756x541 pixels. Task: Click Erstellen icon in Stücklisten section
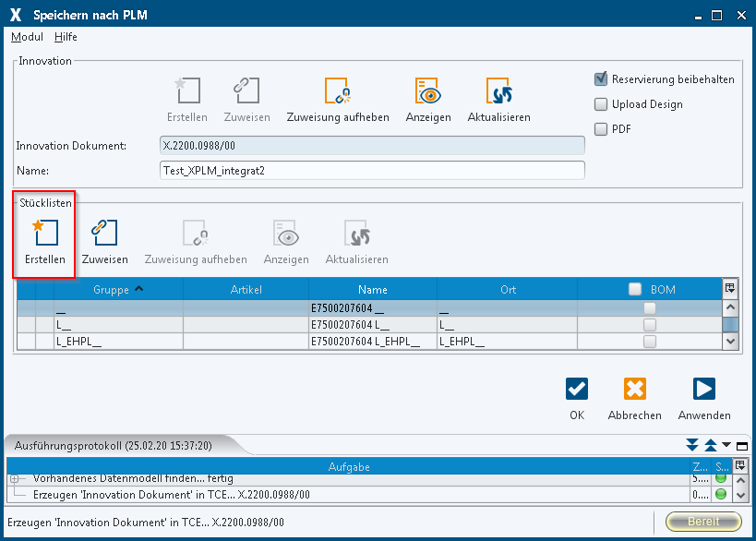pos(45,233)
